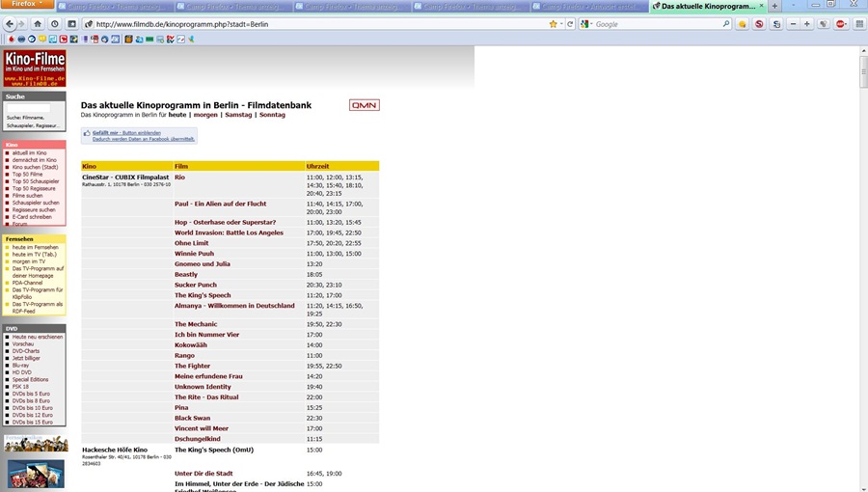The width and height of the screenshot is (868, 492).
Task: Reload the page with the refresh icon
Action: click(570, 24)
